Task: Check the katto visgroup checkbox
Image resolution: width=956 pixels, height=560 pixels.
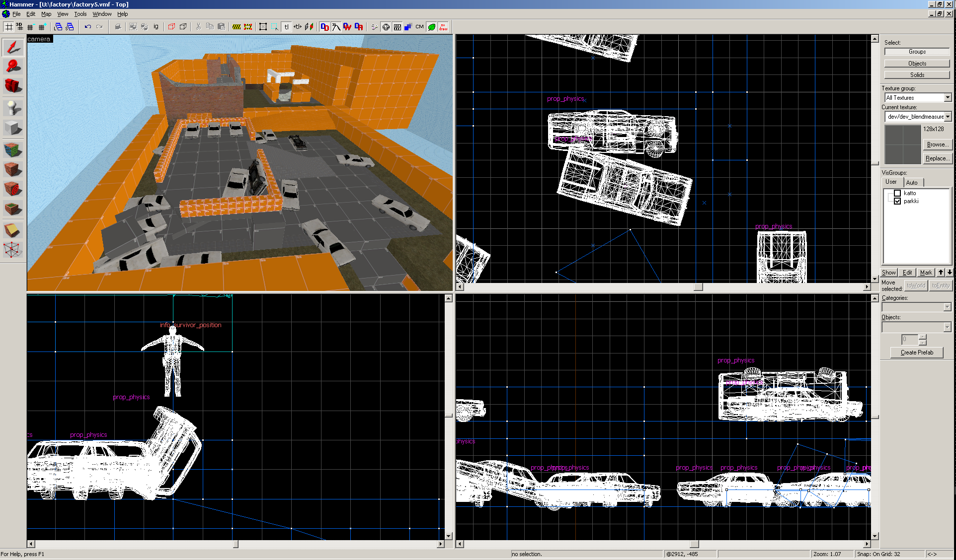Action: pos(897,193)
